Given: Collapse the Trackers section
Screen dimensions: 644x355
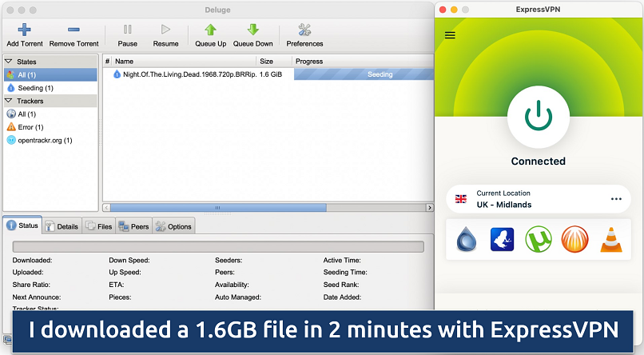Looking at the screenshot, I should point(9,101).
